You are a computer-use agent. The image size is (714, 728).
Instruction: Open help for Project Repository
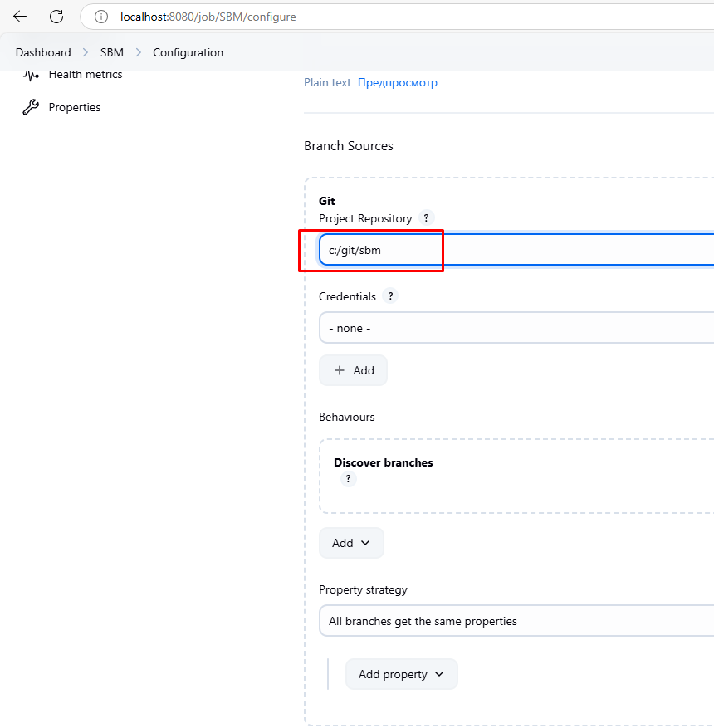426,218
